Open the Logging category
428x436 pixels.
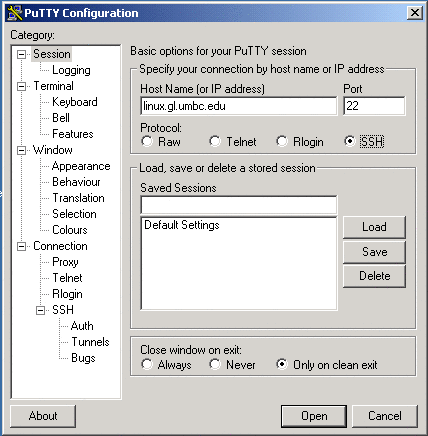pos(71,70)
